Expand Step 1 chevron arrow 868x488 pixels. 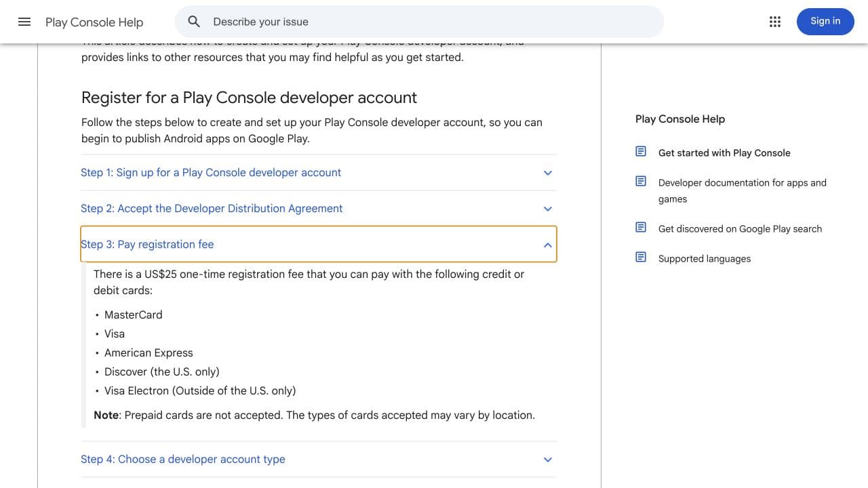point(548,173)
